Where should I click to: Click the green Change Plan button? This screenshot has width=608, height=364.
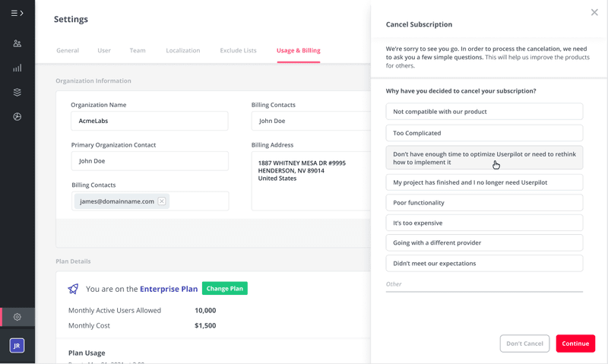(x=224, y=289)
